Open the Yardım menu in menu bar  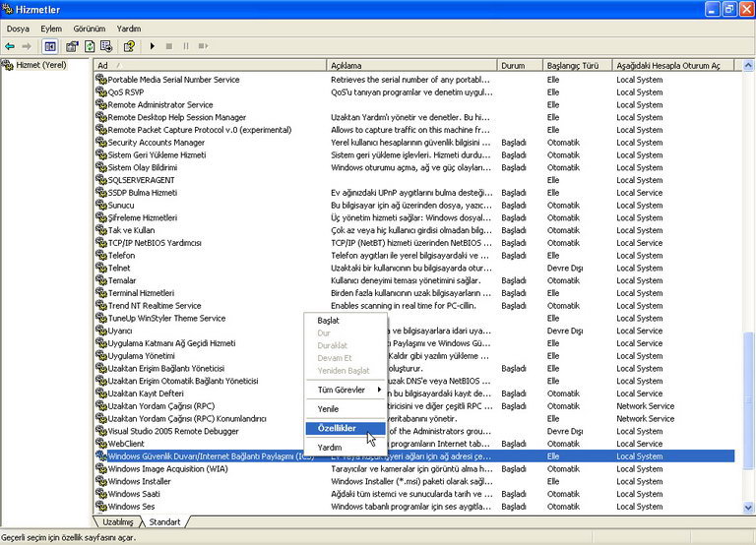click(129, 29)
